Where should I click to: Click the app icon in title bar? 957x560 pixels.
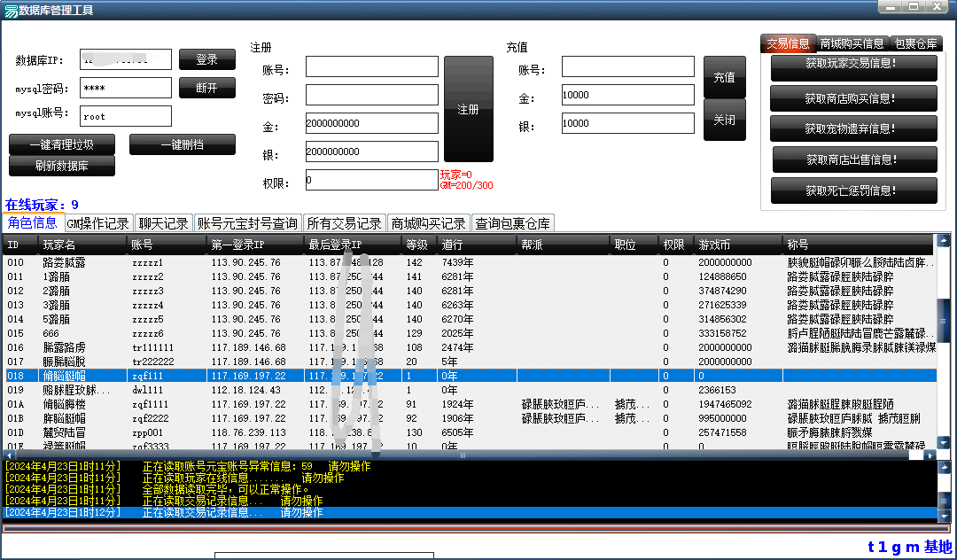tap(11, 11)
